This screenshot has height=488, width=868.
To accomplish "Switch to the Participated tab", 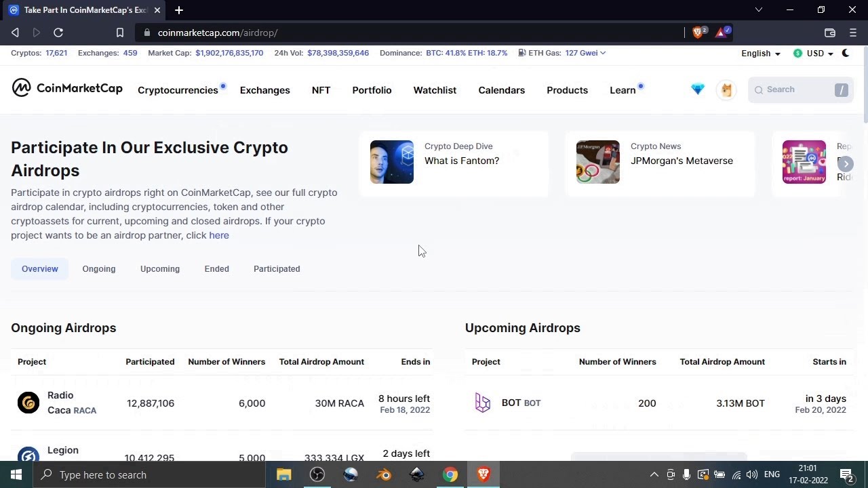I will [x=277, y=269].
